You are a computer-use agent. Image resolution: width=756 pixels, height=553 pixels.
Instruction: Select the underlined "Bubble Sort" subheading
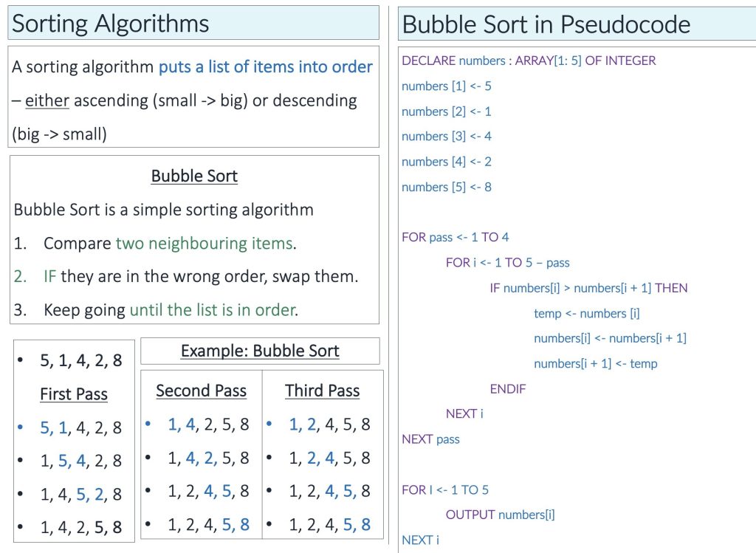click(x=194, y=176)
